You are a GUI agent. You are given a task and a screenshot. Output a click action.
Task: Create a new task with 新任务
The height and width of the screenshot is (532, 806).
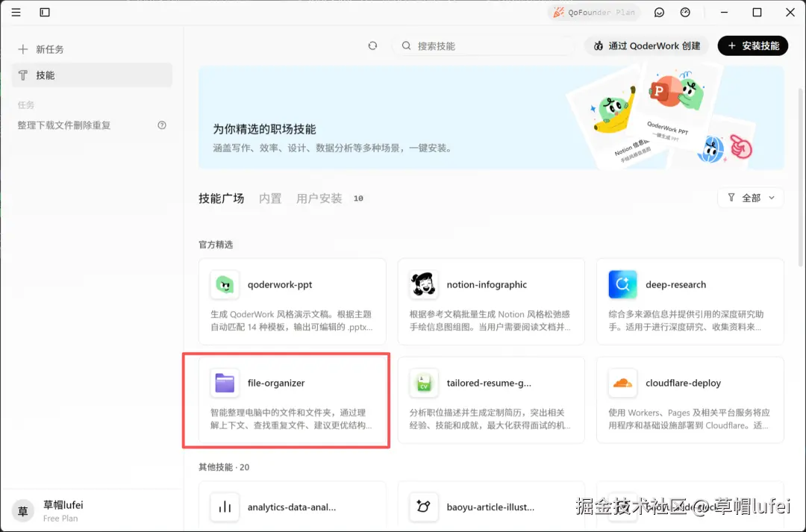click(x=92, y=49)
